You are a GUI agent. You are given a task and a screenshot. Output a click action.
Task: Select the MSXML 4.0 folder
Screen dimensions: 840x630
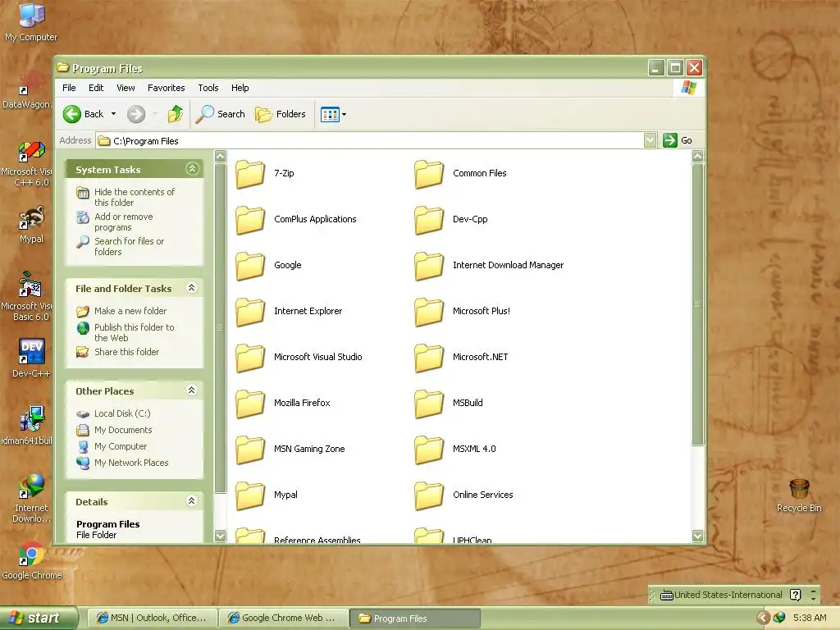tap(455, 450)
